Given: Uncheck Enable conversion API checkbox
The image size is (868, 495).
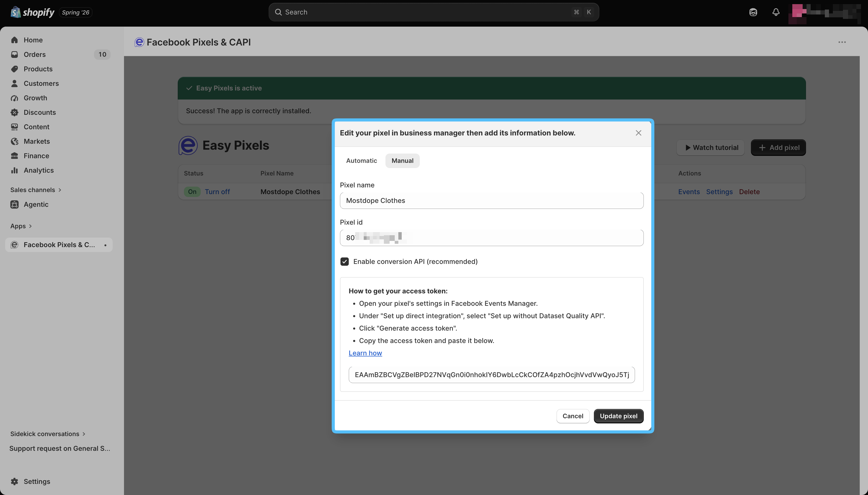Looking at the screenshot, I should pos(344,261).
